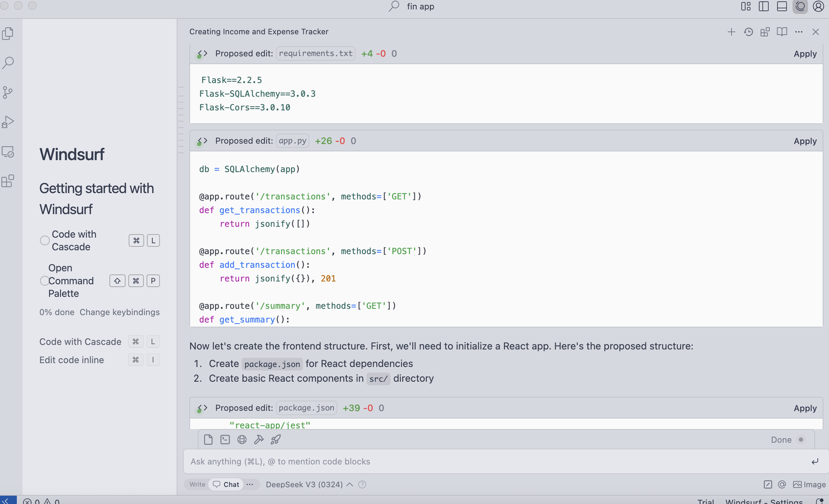Image resolution: width=829 pixels, height=504 pixels.
Task: Mark 'Code with Cascade' step as done
Action: [x=45, y=240]
